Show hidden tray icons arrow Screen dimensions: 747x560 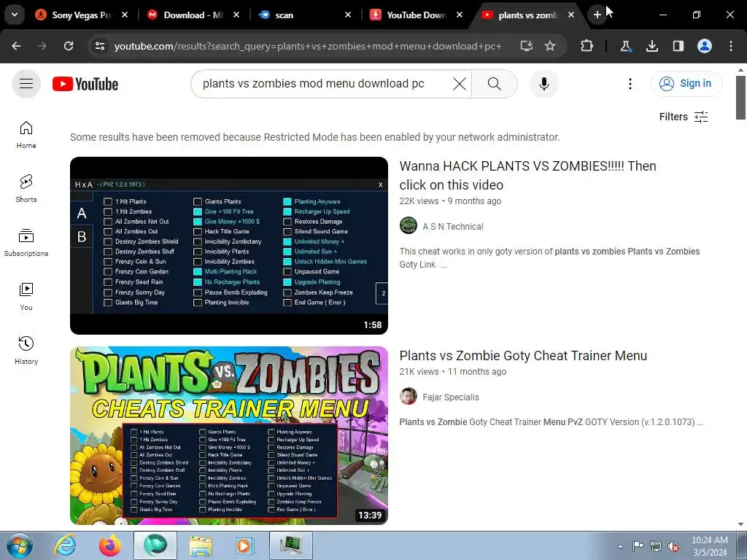(x=620, y=546)
